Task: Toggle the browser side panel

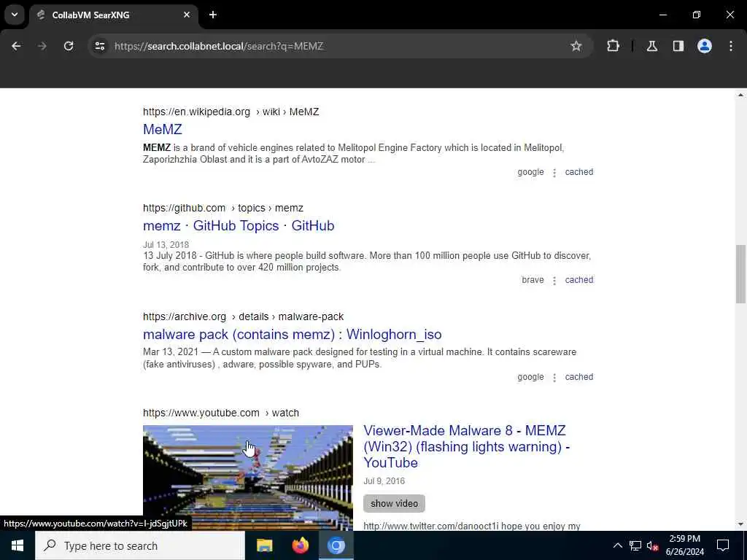Action: click(x=678, y=46)
